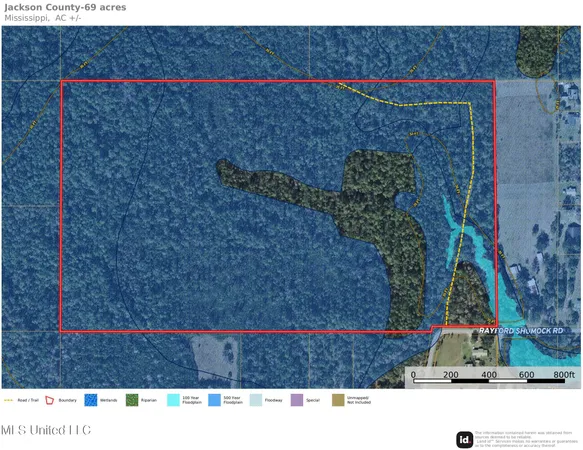The image size is (583, 450).
Task: Click the Special purple legend swatch
Action: (x=297, y=400)
